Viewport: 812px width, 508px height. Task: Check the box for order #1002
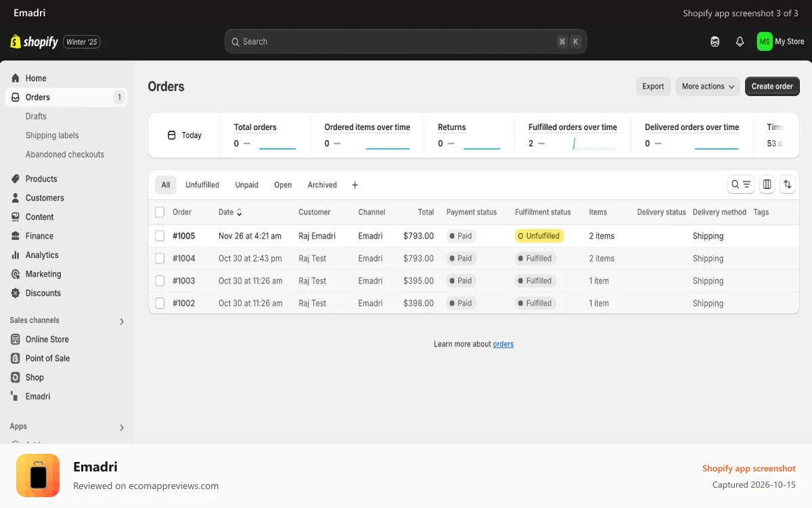click(x=160, y=303)
